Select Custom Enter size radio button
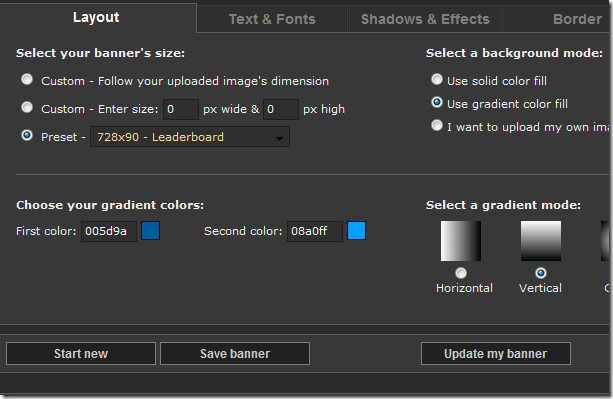 (x=27, y=107)
